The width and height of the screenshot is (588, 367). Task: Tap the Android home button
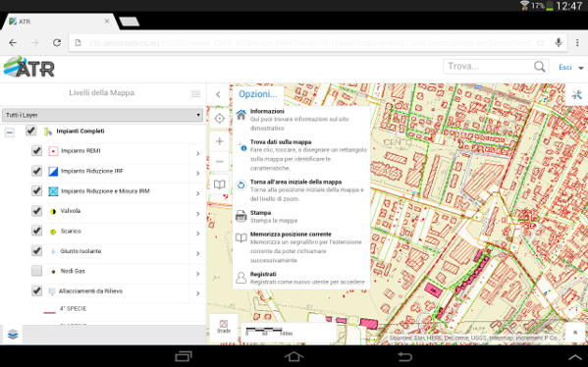(x=294, y=356)
